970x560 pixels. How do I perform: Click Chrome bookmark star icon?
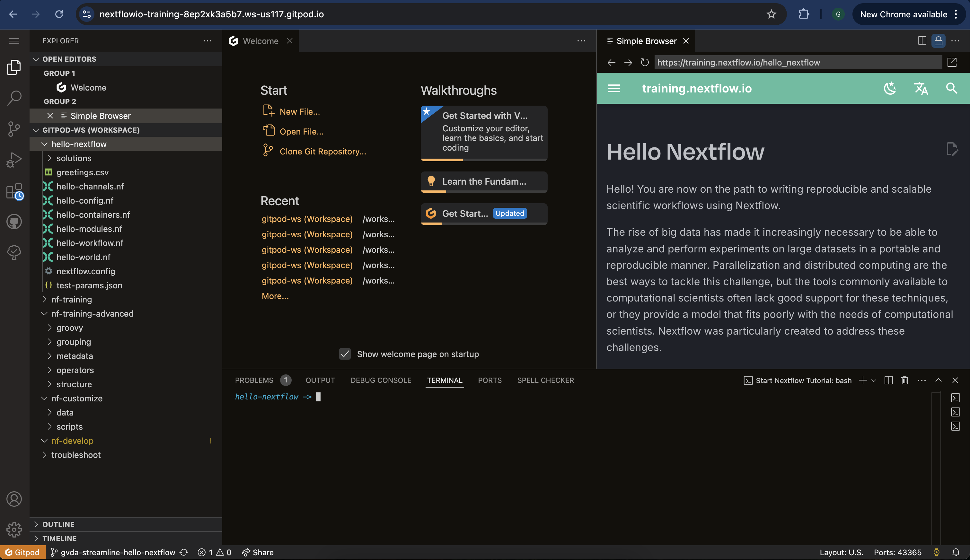point(771,14)
